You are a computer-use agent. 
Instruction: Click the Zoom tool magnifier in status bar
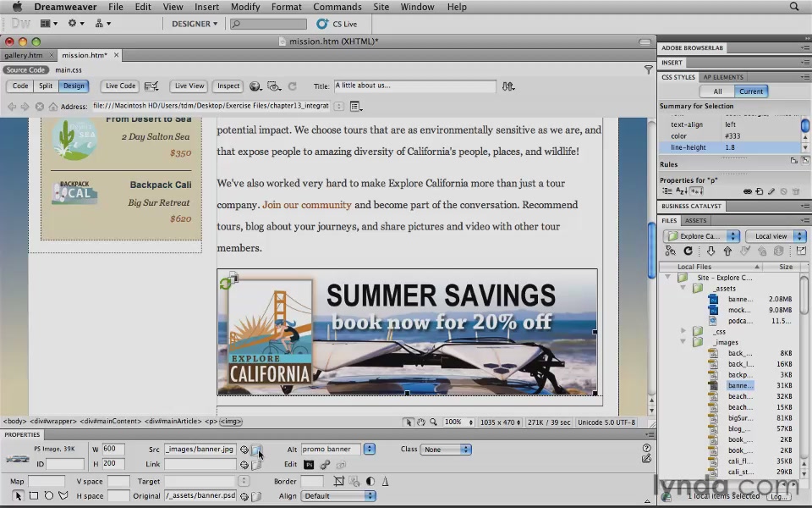tap(433, 422)
